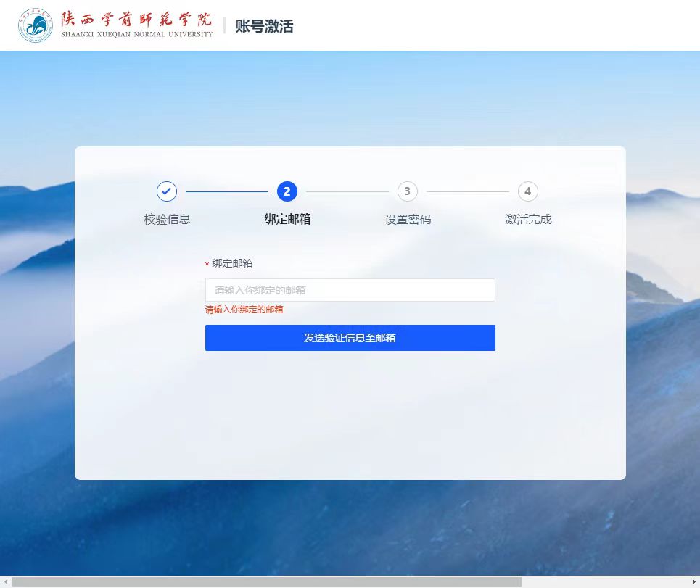Click the blue step 2 circle
Screen dimensions: 700x588
click(x=287, y=191)
